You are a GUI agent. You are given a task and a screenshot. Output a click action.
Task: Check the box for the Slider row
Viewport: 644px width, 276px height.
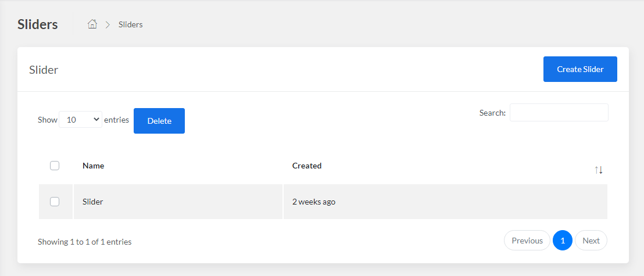tap(55, 202)
